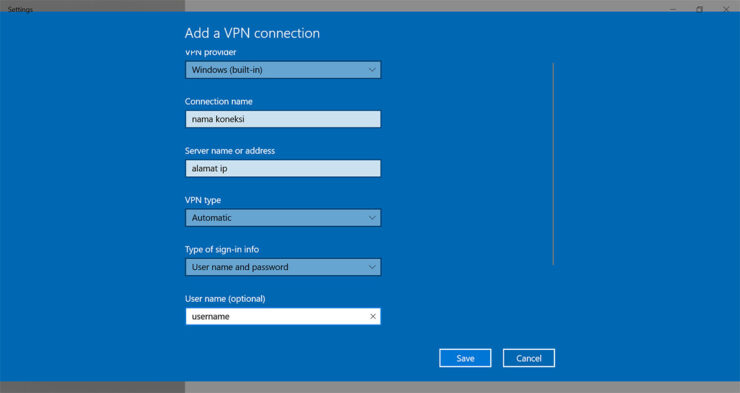Click the dialog's vertical scrollbar
Image resolution: width=740 pixels, height=393 pixels.
point(553,164)
